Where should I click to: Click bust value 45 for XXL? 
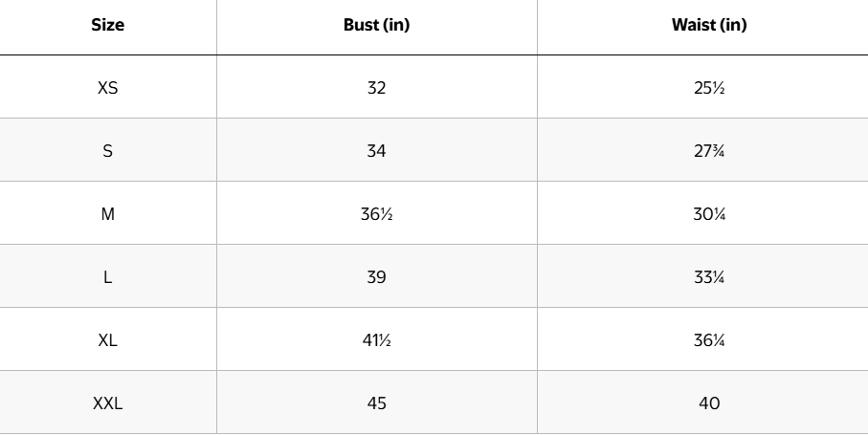(376, 402)
